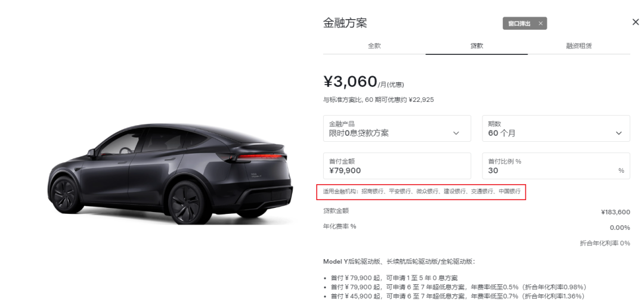
Task: Click the black Model Y car image
Action: pyautogui.click(x=169, y=175)
